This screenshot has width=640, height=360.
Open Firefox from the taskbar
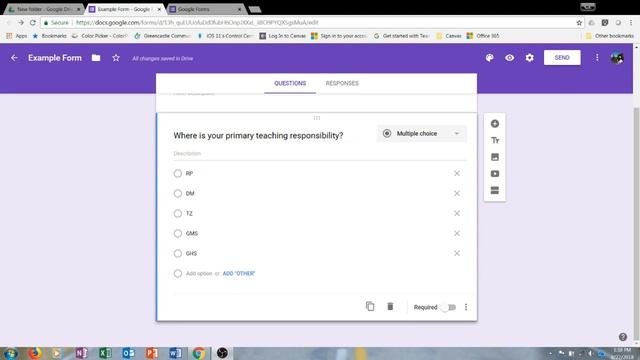pos(34,353)
